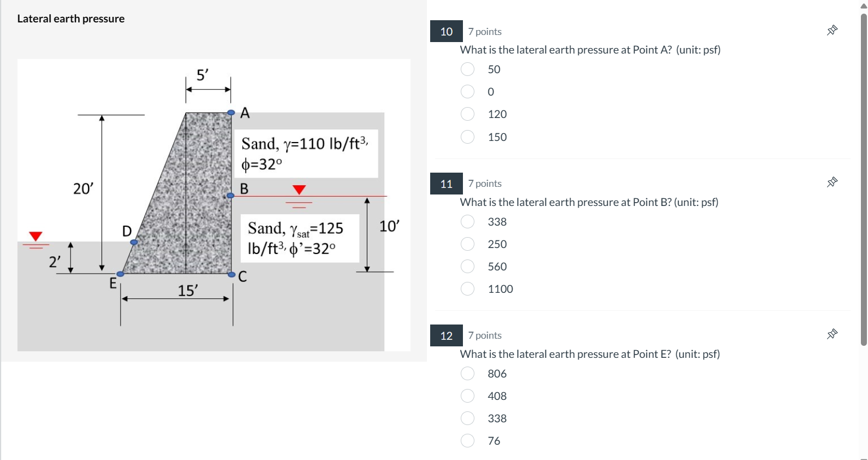Select answer 50 for question 10
This screenshot has width=868, height=460.
[x=467, y=69]
